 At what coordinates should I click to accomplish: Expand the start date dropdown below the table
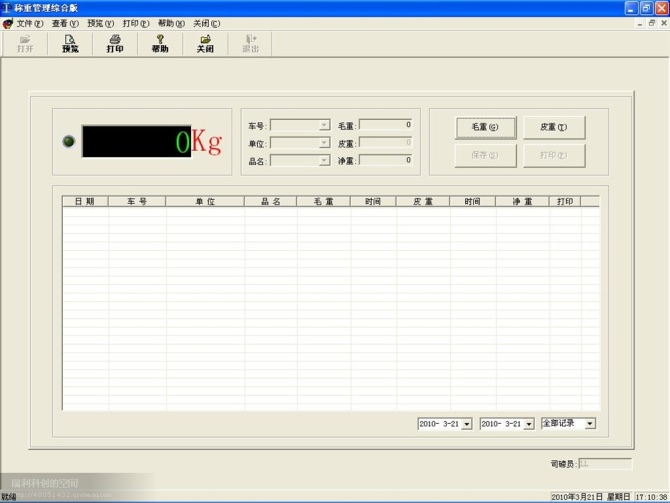(467, 424)
